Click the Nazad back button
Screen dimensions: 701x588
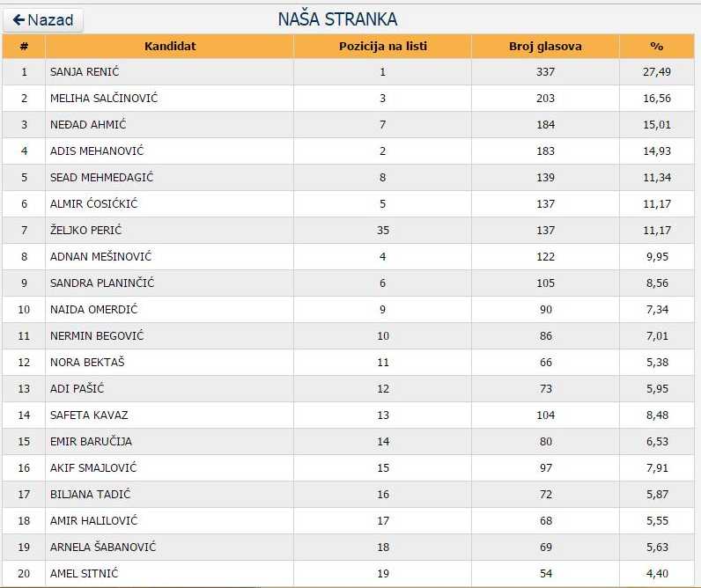[x=43, y=19]
